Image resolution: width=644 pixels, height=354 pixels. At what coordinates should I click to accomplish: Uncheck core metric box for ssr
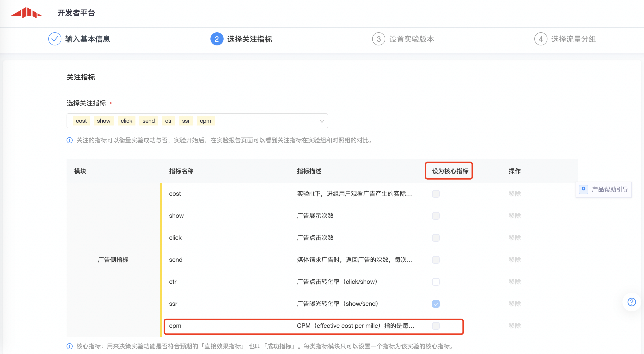[436, 304]
